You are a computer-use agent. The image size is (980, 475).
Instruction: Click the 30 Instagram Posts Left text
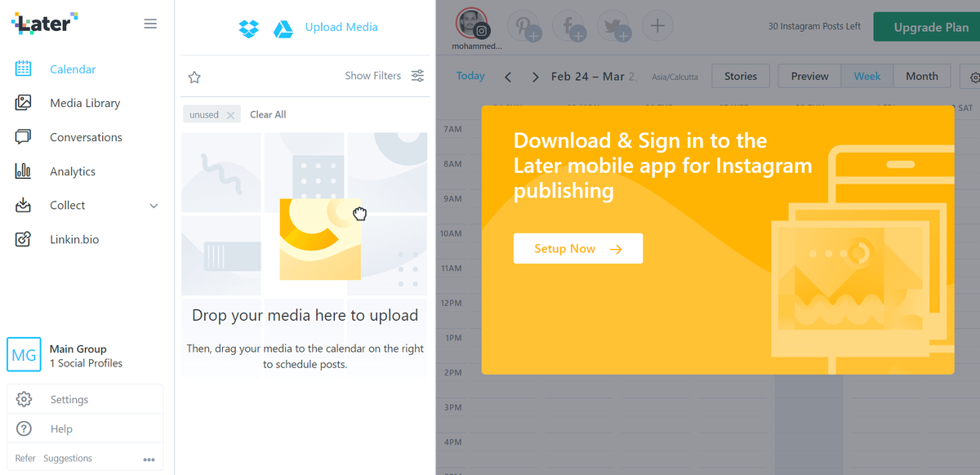(814, 26)
